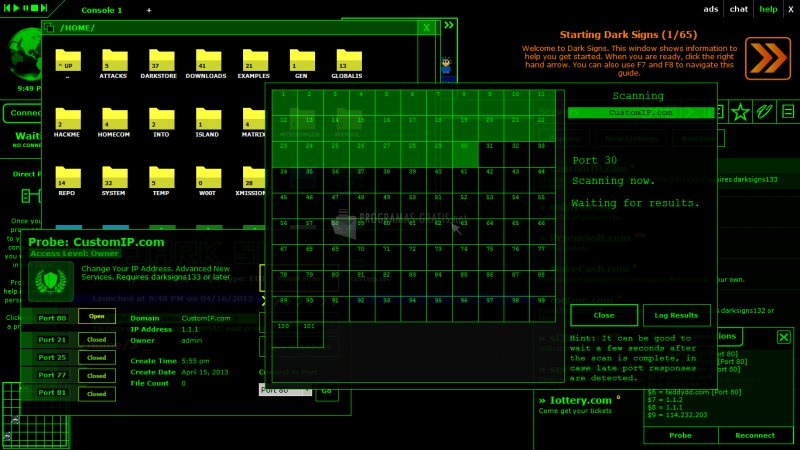Open the chat menu item

click(x=739, y=9)
